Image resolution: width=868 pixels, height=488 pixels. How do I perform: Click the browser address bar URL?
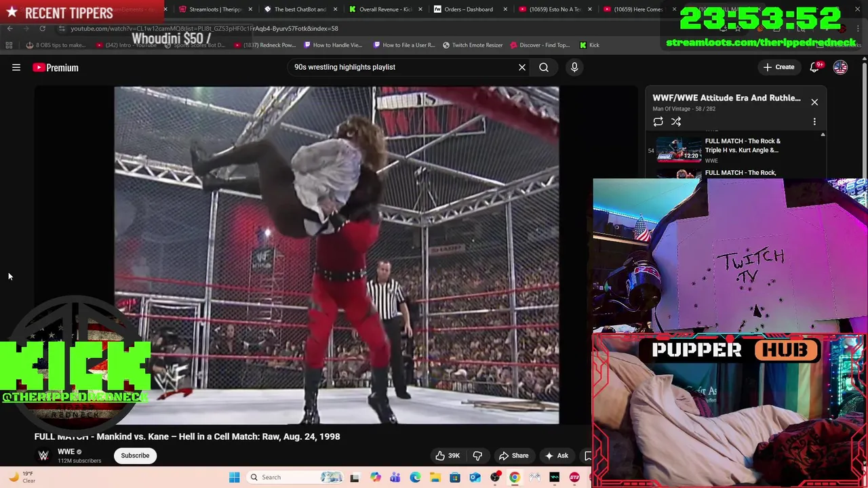pos(203,28)
